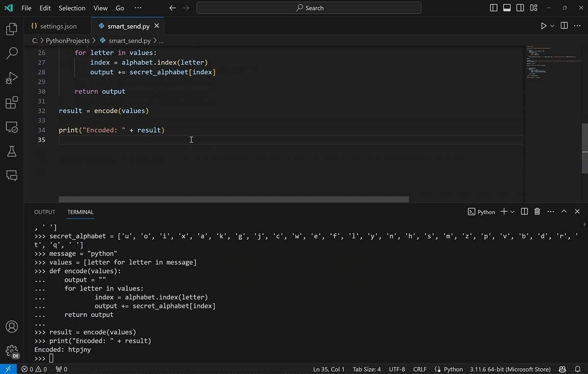Viewport: 588px width, 374px height.
Task: Run Python file with play button
Action: tap(543, 26)
